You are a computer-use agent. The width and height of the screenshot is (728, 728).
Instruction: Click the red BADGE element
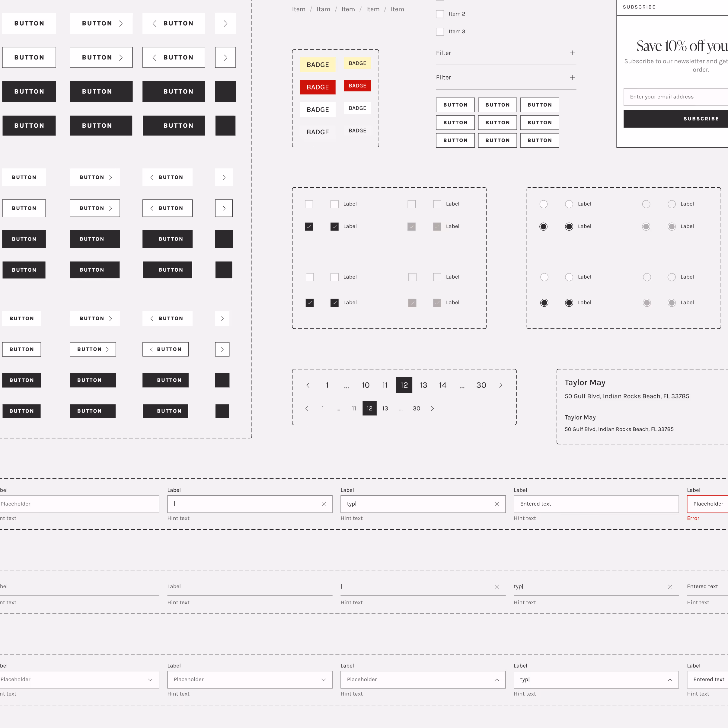point(318,87)
